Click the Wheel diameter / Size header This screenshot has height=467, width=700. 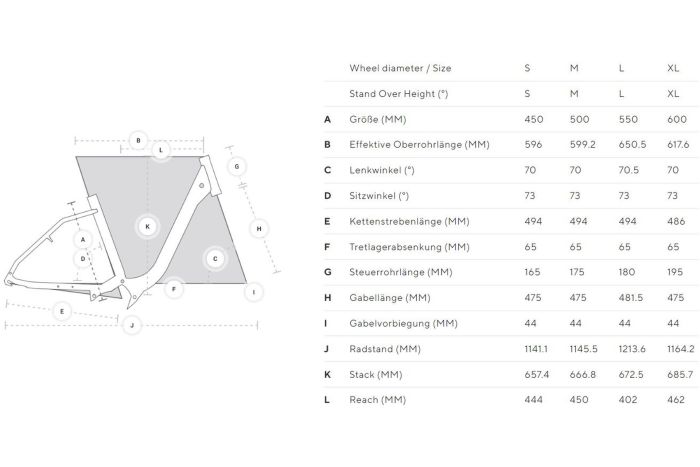(400, 68)
